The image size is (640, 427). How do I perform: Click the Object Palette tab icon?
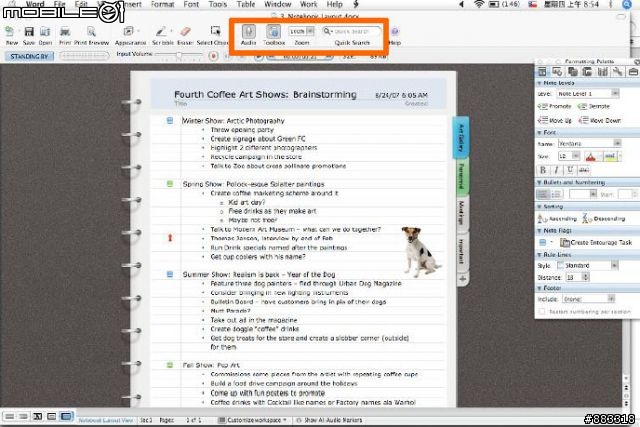557,72
